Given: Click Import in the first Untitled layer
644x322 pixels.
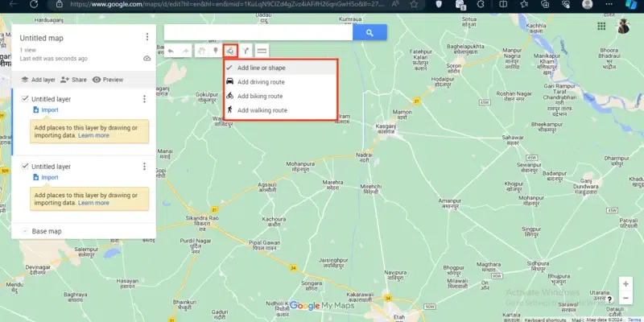Looking at the screenshot, I should (x=46, y=110).
